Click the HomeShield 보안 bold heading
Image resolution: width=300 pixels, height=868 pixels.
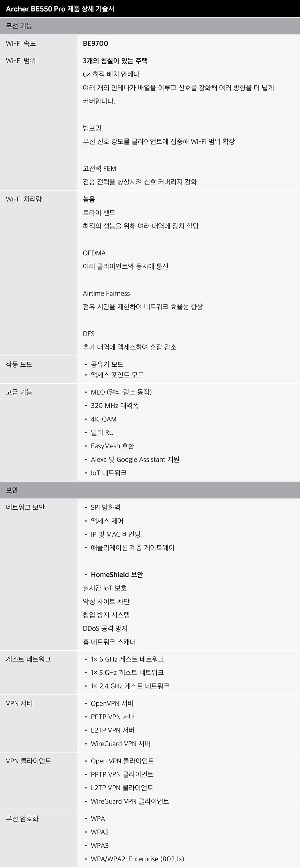(117, 575)
